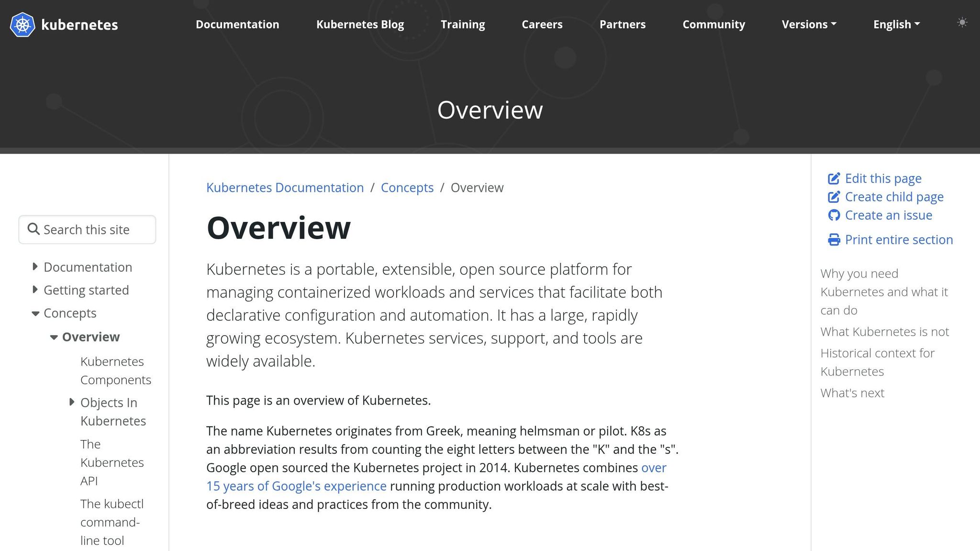980x551 pixels.
Task: Click the large Overview page heading
Action: [278, 228]
